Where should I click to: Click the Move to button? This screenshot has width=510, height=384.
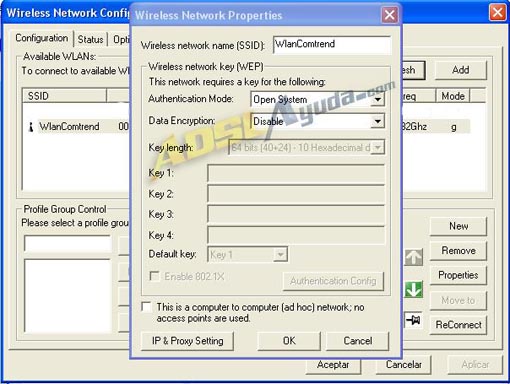pos(458,300)
